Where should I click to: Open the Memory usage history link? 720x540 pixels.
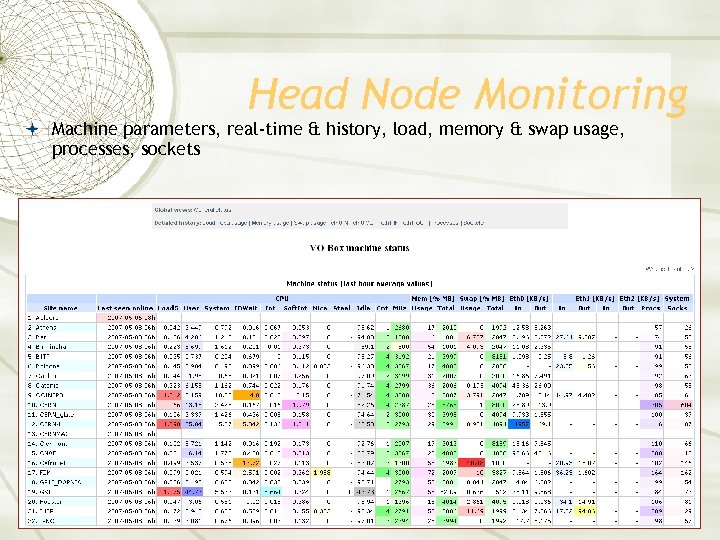(x=270, y=223)
